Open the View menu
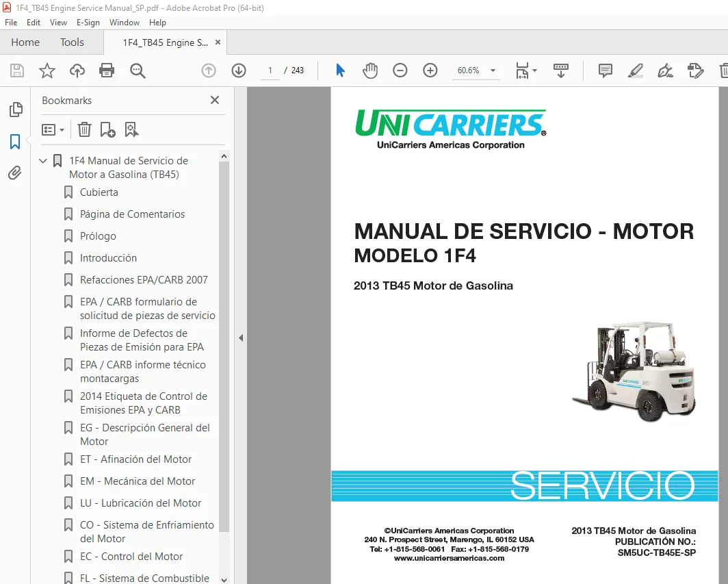The image size is (728, 584). (59, 23)
